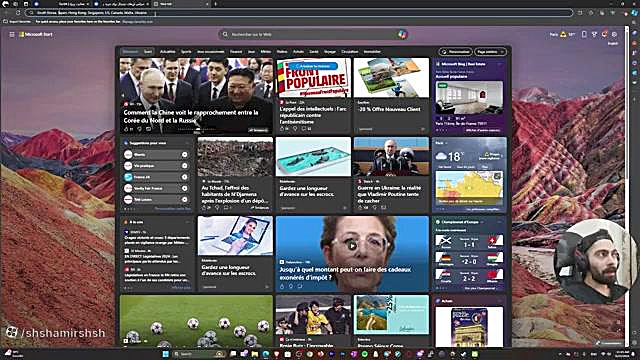Follow the first suggested source in Suggestions
This screenshot has width=640, height=360.
(x=184, y=155)
